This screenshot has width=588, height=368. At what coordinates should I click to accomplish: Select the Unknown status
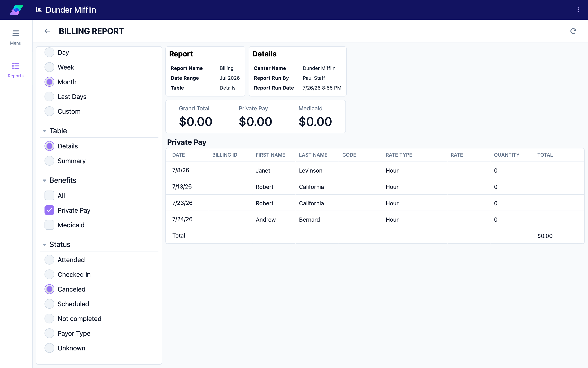(49, 348)
